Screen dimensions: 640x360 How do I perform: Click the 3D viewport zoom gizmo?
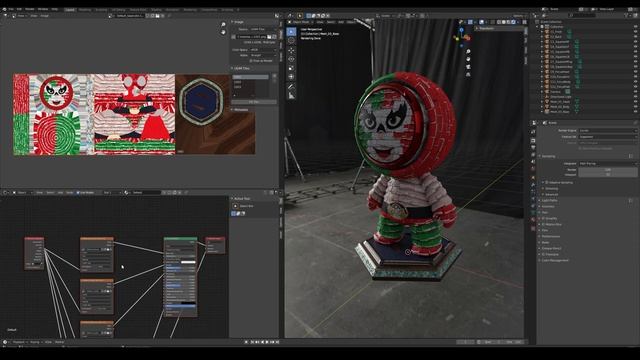pos(468,51)
